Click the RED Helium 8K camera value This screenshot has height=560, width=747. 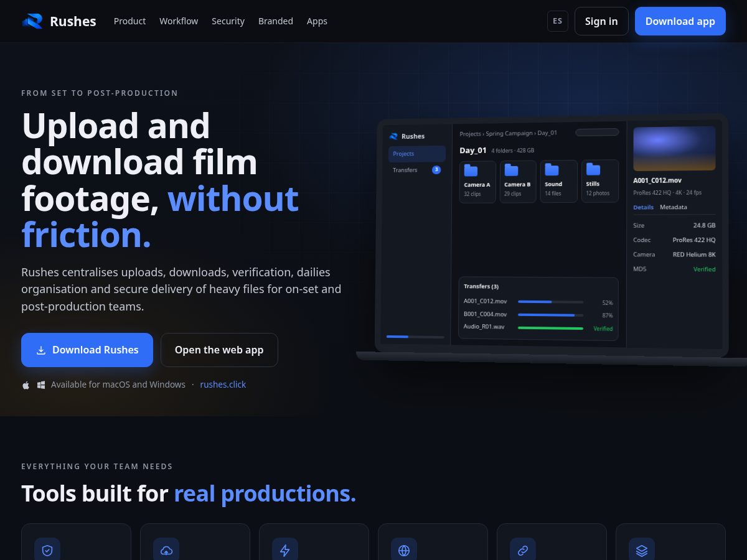694,254
